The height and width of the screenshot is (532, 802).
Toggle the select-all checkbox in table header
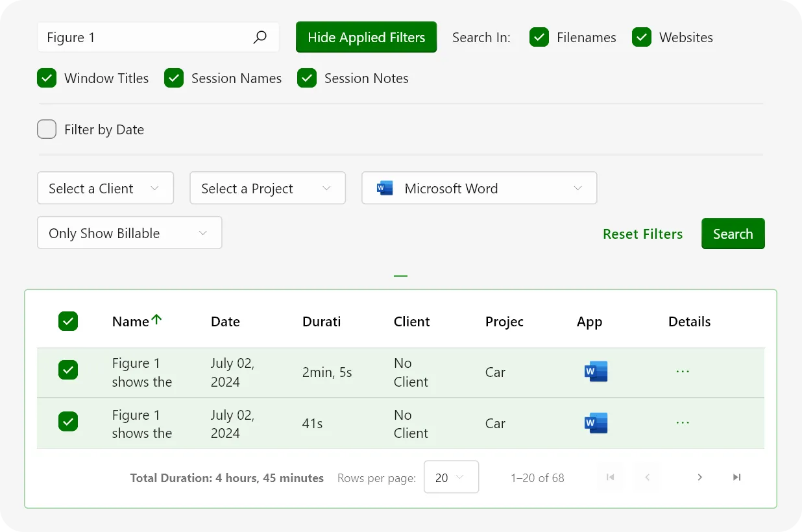[x=68, y=321]
